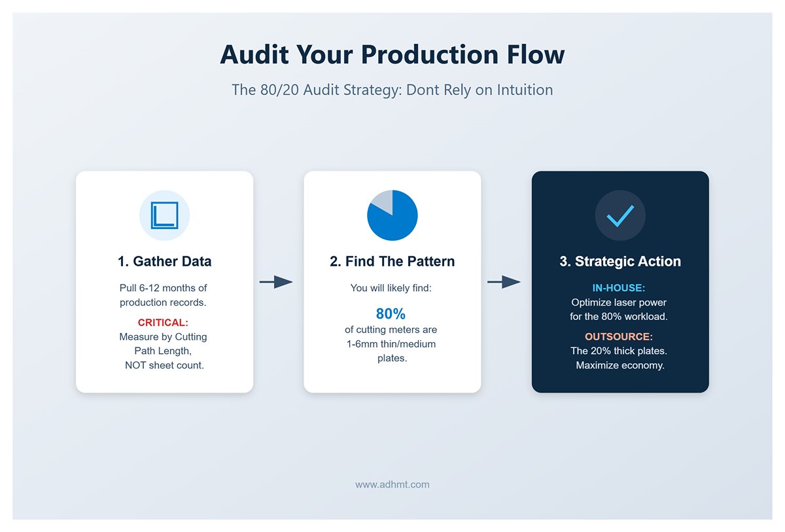Select the pie chart icon in Find The Pattern
This screenshot has width=785, height=532.
(392, 215)
